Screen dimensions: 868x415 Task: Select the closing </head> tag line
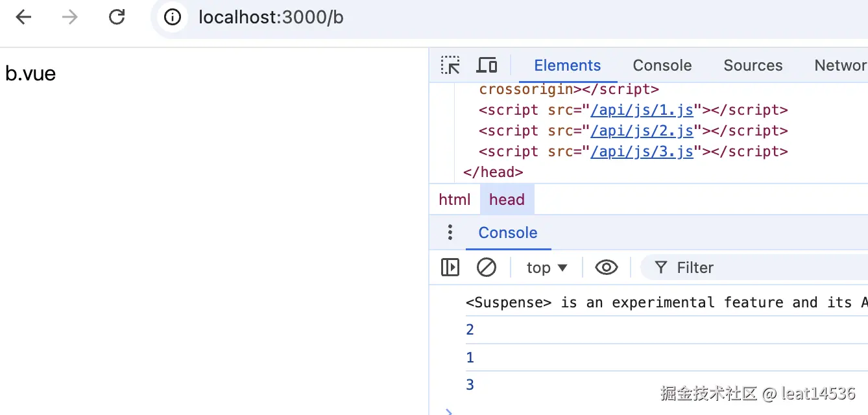point(493,172)
